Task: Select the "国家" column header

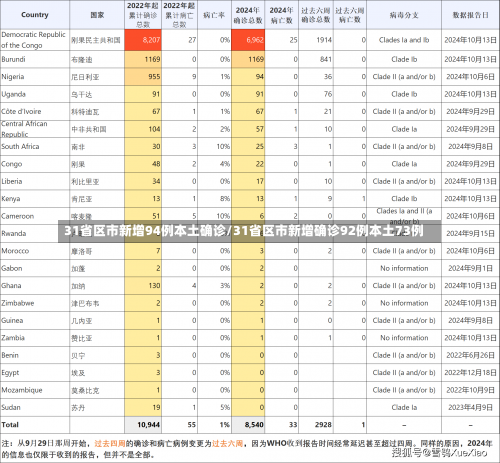Action: [x=97, y=15]
